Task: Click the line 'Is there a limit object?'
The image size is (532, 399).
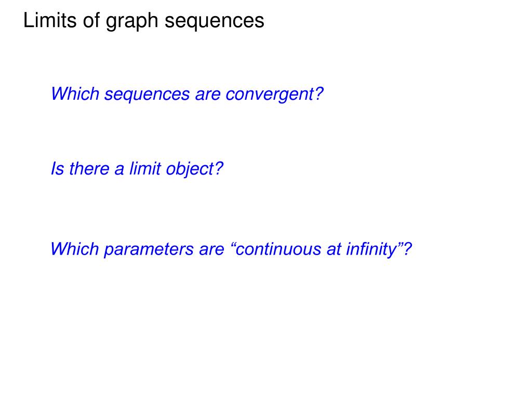Action: click(137, 169)
